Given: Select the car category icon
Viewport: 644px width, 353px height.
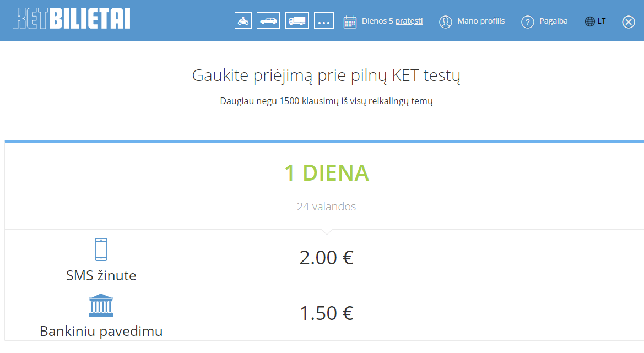Looking at the screenshot, I should point(268,21).
